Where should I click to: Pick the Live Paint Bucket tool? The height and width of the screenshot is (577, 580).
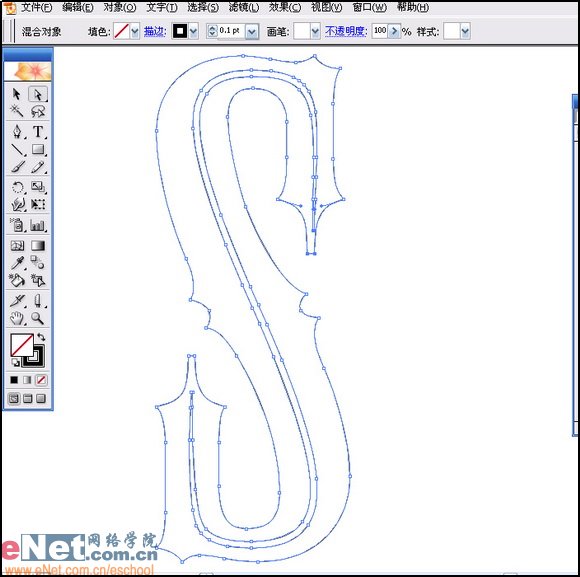tap(17, 280)
